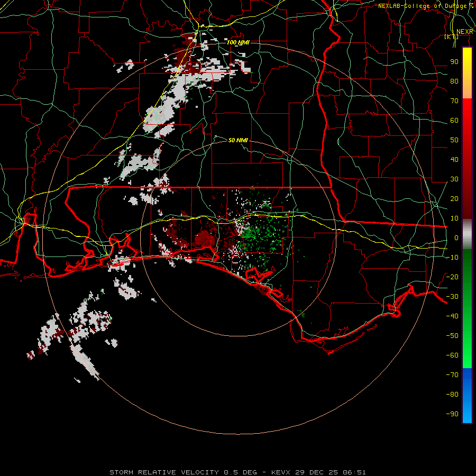This screenshot has height=476, width=476.
Task: Click the 20 value on the velocity scale
Action: pyautogui.click(x=454, y=199)
